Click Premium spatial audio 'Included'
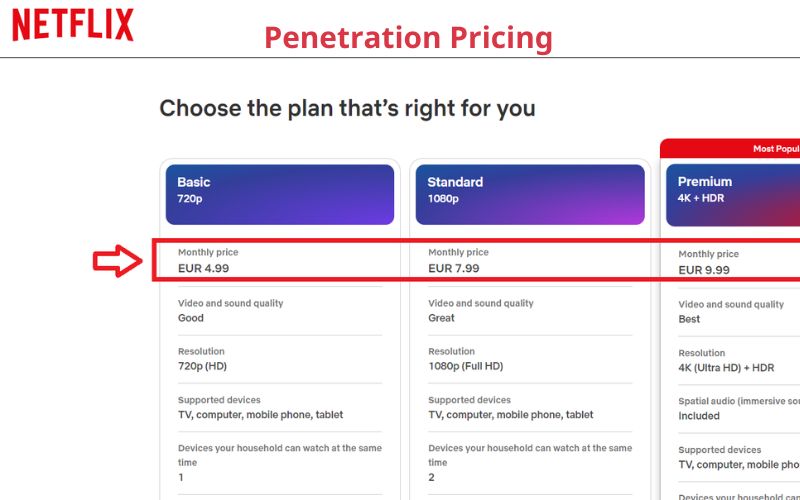This screenshot has width=800, height=500. pyautogui.click(x=699, y=416)
